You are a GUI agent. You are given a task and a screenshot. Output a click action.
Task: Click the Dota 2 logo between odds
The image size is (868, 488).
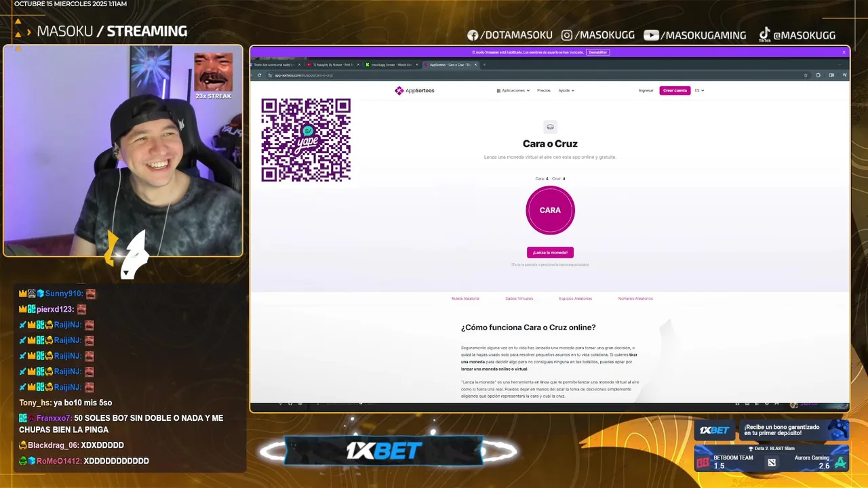[772, 462]
